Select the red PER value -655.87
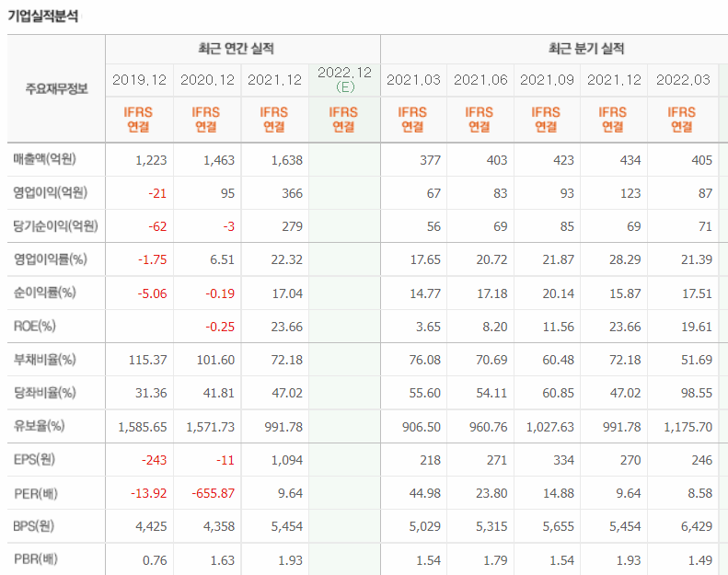This screenshot has height=575, width=728. (x=214, y=493)
